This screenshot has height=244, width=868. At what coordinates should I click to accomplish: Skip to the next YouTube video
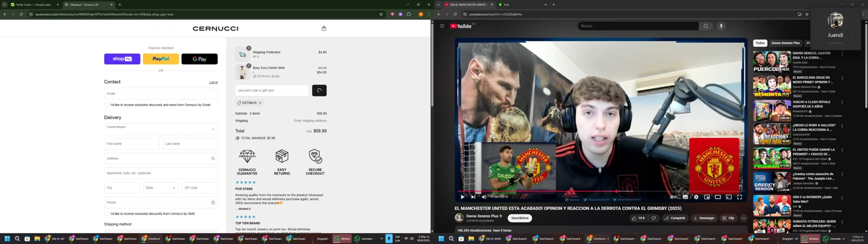point(473,197)
